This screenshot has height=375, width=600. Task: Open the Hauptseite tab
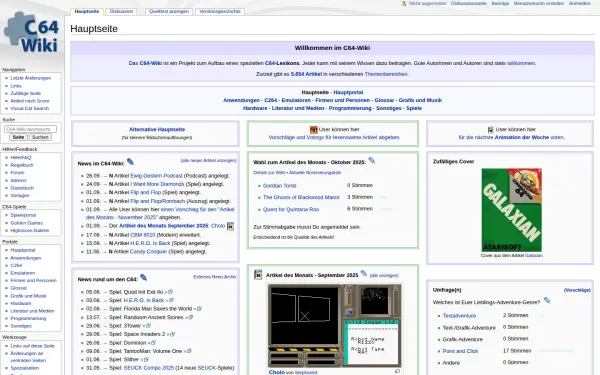tap(87, 11)
